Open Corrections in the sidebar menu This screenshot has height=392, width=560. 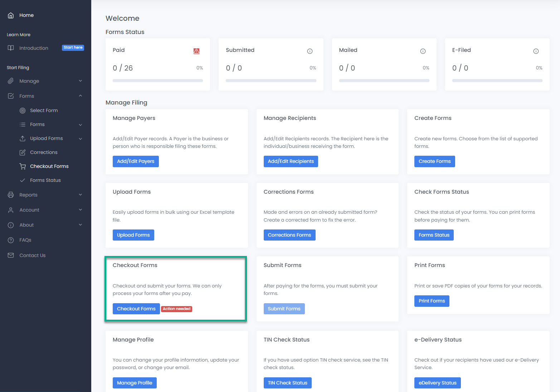pos(44,153)
